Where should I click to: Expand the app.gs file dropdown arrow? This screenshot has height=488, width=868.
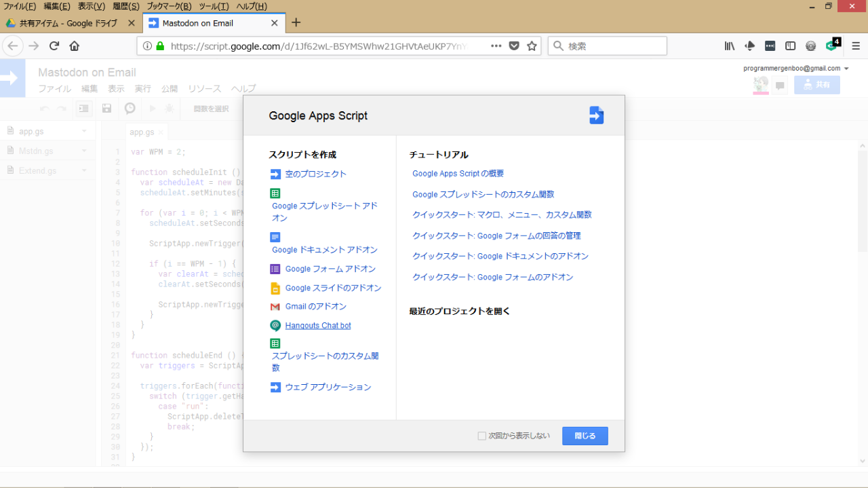84,131
